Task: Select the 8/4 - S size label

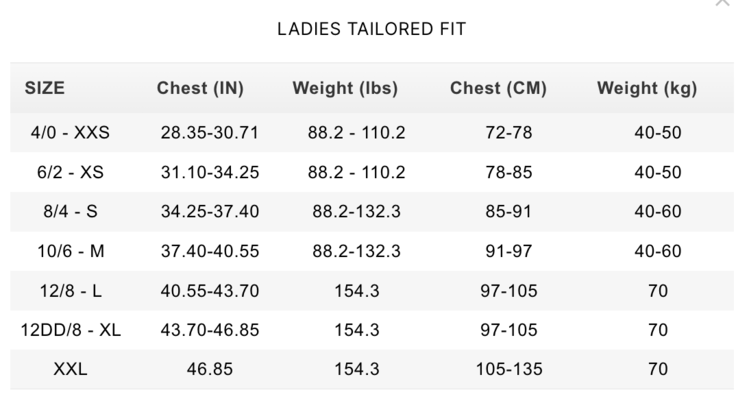Action: (x=70, y=211)
